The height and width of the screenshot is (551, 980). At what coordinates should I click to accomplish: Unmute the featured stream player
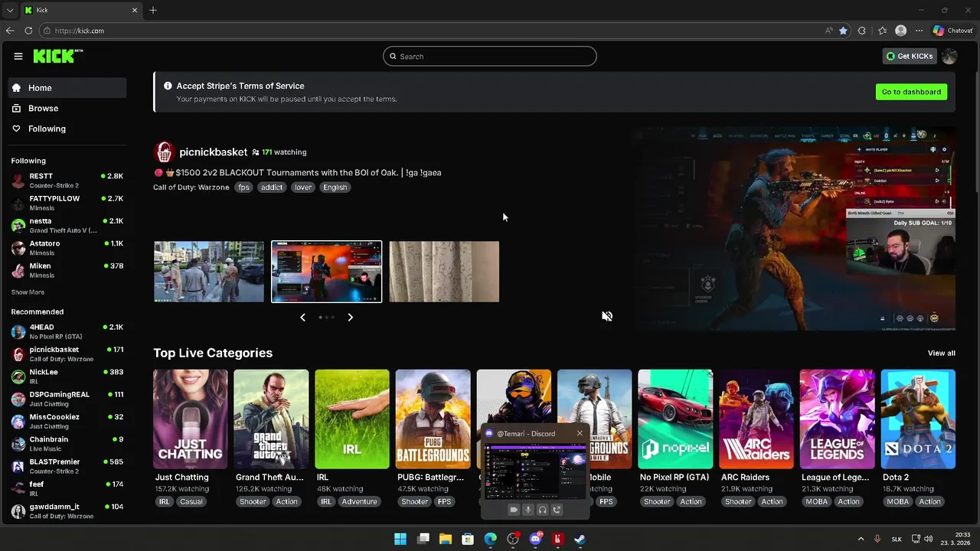(607, 316)
